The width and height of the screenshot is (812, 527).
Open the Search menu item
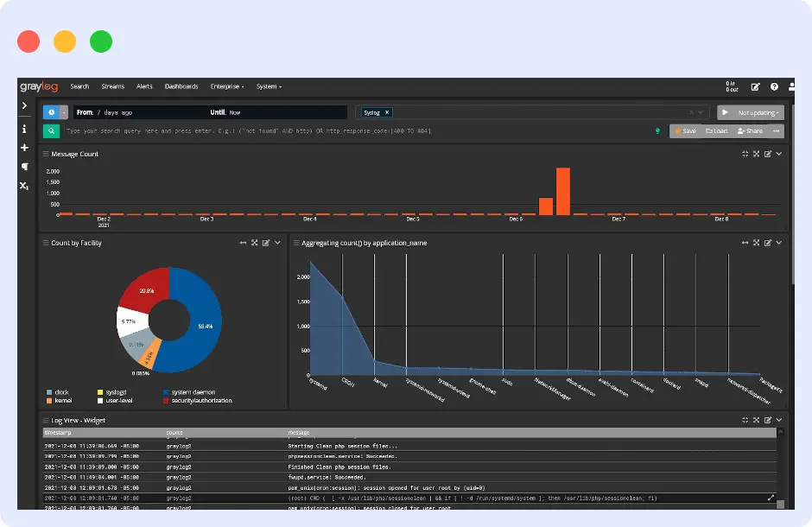[79, 86]
